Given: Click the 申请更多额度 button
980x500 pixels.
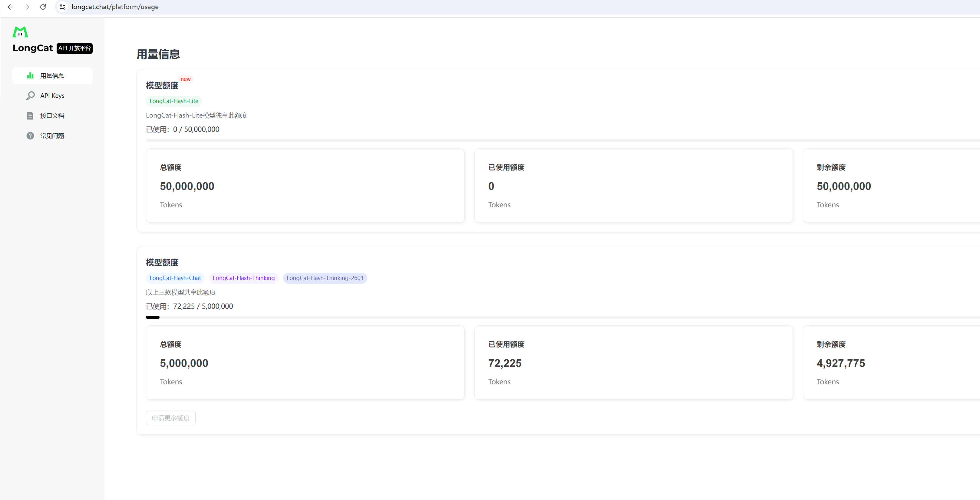Looking at the screenshot, I should [x=170, y=418].
